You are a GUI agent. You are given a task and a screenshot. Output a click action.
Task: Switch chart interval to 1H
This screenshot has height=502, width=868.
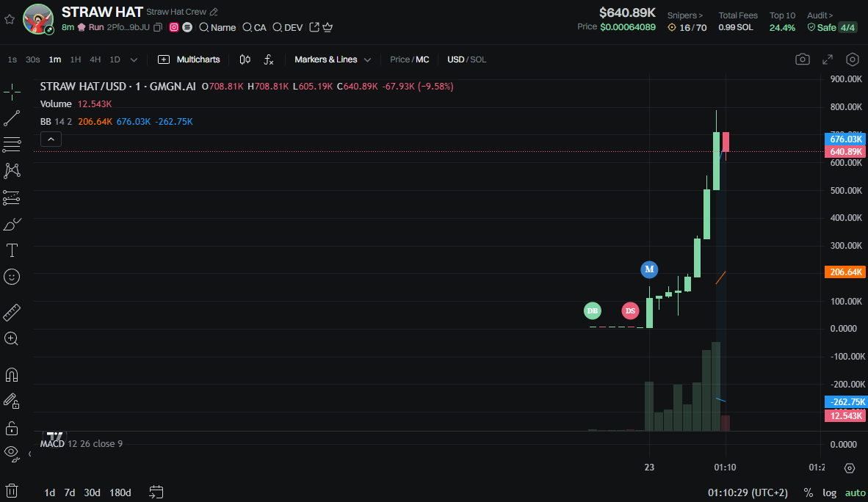pos(76,59)
